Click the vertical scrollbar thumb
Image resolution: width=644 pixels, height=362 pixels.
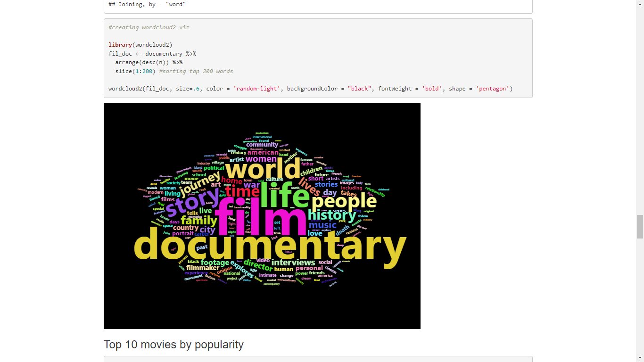coord(640,227)
